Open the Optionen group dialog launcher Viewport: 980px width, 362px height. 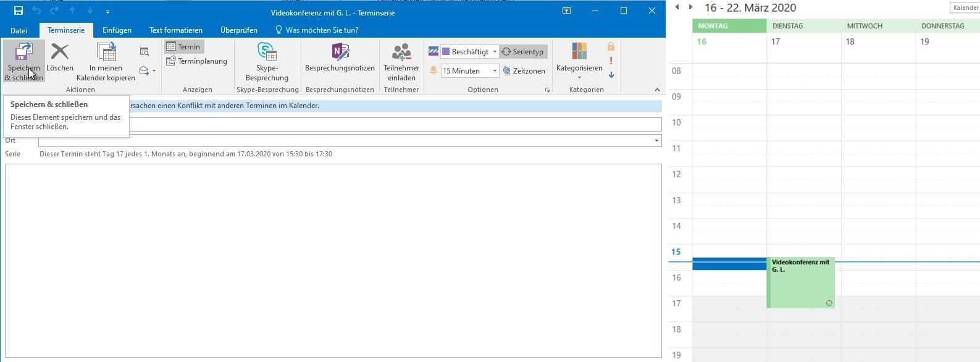(x=547, y=90)
